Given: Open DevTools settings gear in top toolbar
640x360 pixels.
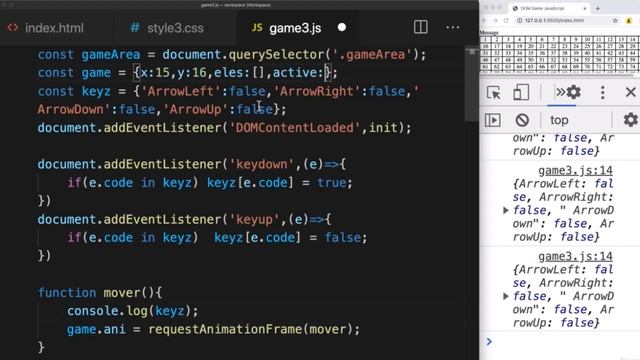Looking at the screenshot, I should click(x=573, y=92).
